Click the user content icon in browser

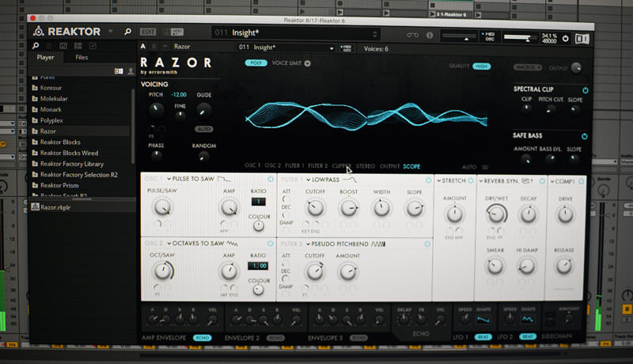pos(131,71)
